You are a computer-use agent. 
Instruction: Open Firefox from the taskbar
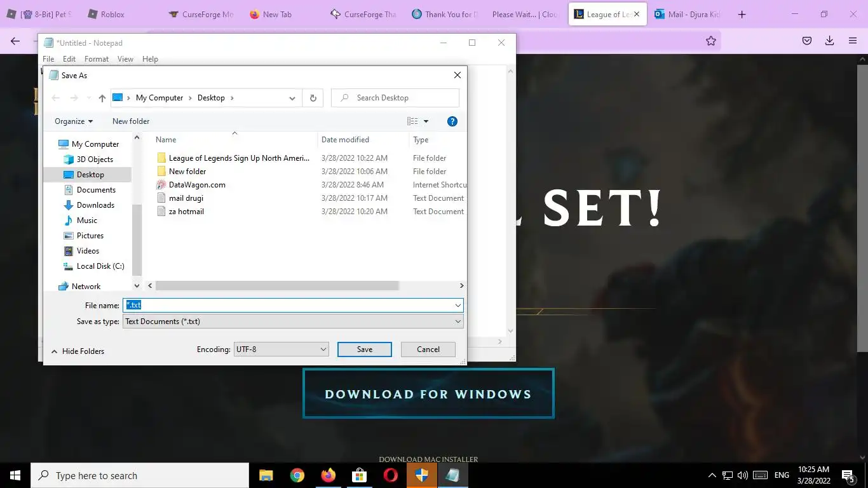point(328,475)
